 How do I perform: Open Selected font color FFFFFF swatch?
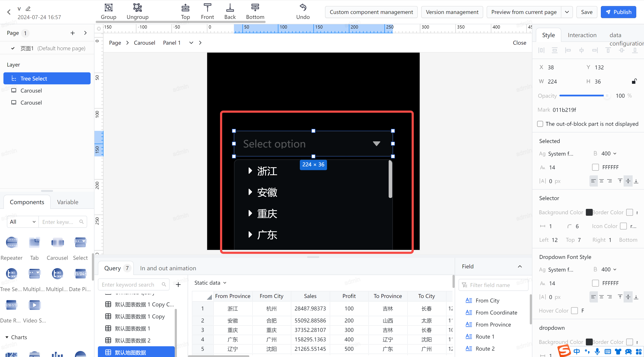pos(595,167)
